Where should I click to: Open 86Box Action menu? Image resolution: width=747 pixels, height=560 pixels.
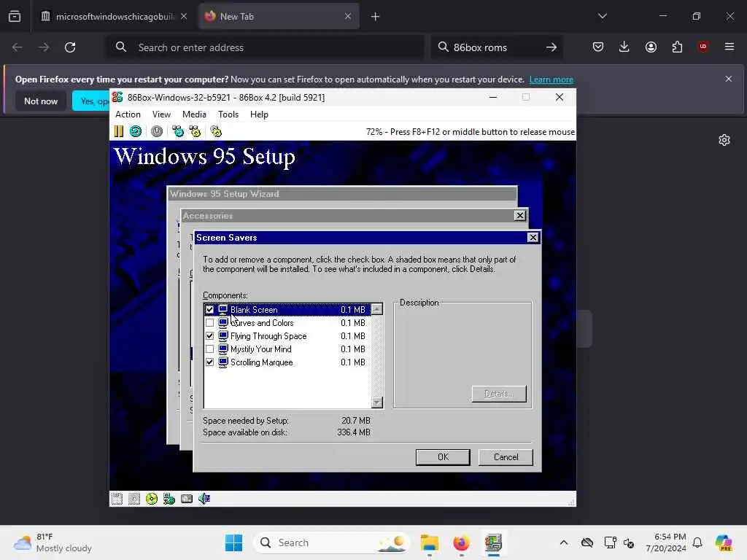[128, 114]
